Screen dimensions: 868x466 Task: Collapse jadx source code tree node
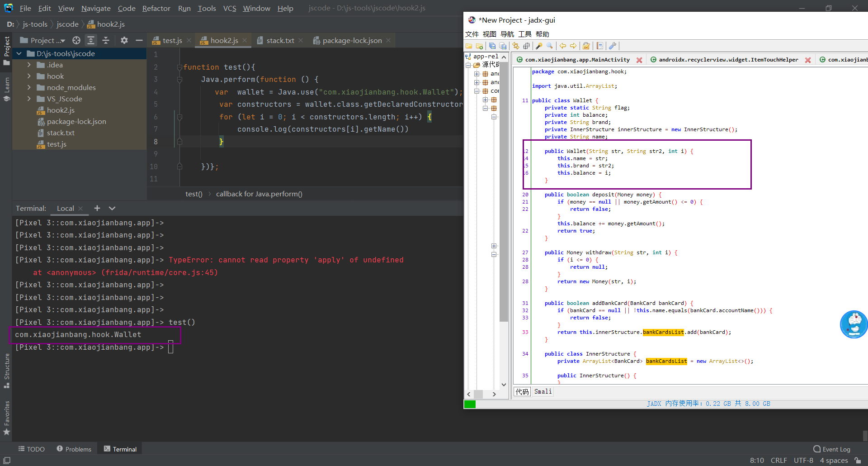coord(468,65)
